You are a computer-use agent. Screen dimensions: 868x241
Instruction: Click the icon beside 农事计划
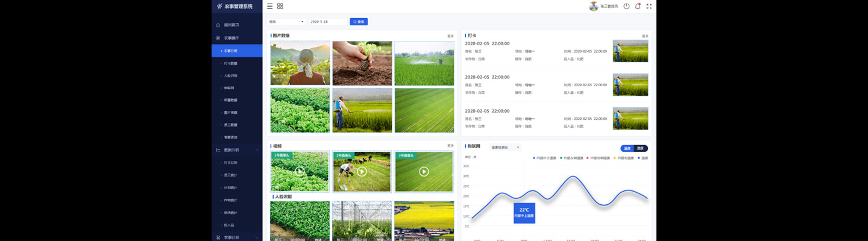point(218,237)
